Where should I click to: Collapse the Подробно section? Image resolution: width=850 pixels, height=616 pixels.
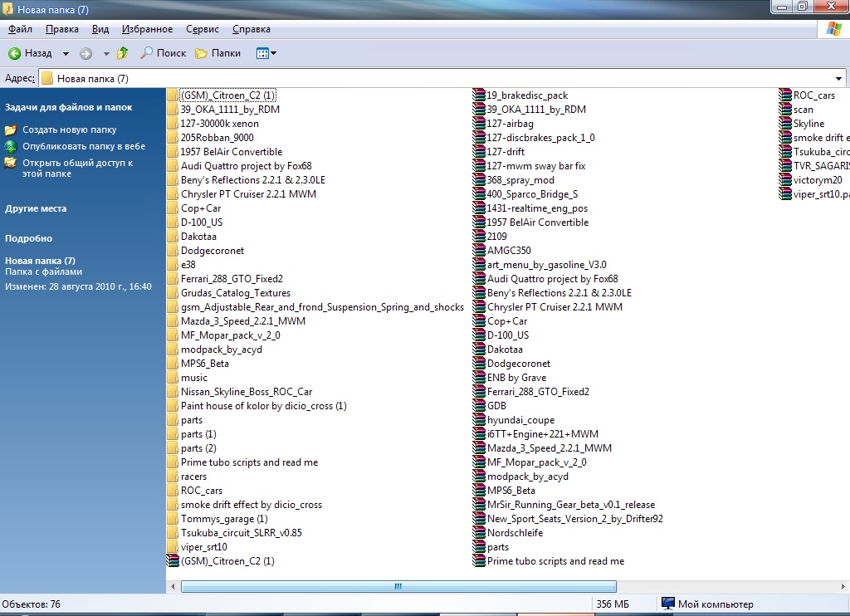(29, 238)
